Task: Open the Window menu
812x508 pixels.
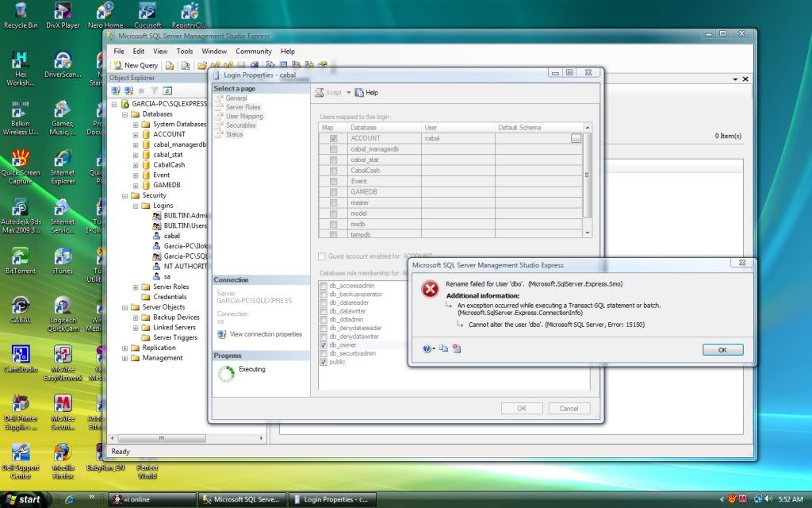Action: [214, 52]
